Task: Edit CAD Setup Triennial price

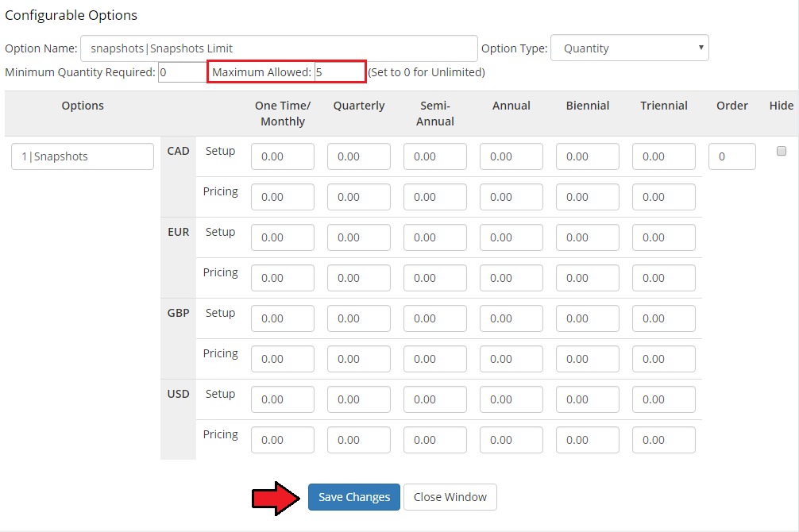Action: pos(664,156)
